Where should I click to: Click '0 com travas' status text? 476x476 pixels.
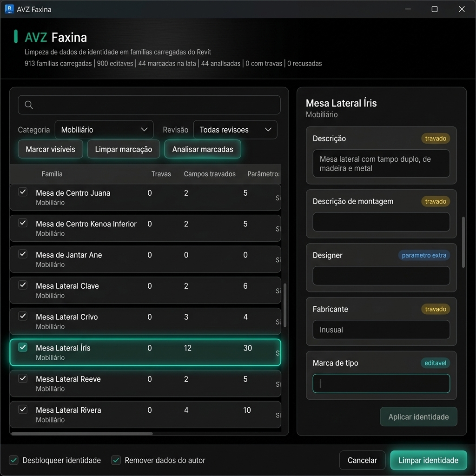pos(264,63)
